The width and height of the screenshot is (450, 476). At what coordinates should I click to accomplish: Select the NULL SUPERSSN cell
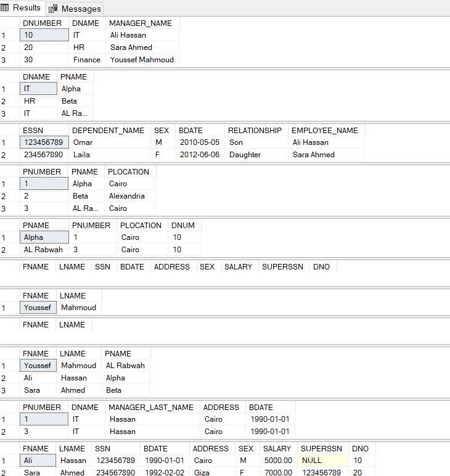coord(312,461)
